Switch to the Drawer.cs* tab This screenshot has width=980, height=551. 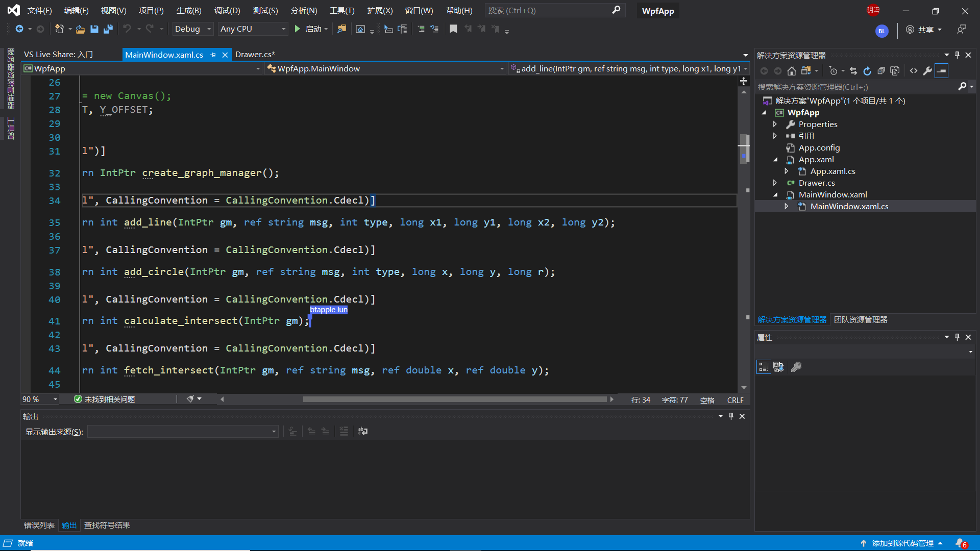point(255,55)
